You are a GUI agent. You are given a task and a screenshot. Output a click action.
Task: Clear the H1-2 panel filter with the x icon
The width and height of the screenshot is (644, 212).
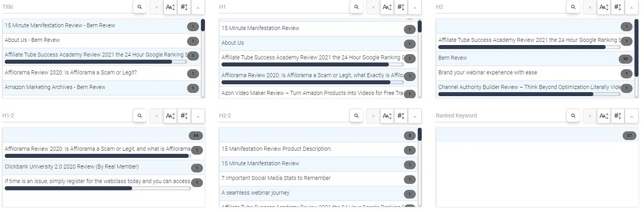click(156, 115)
